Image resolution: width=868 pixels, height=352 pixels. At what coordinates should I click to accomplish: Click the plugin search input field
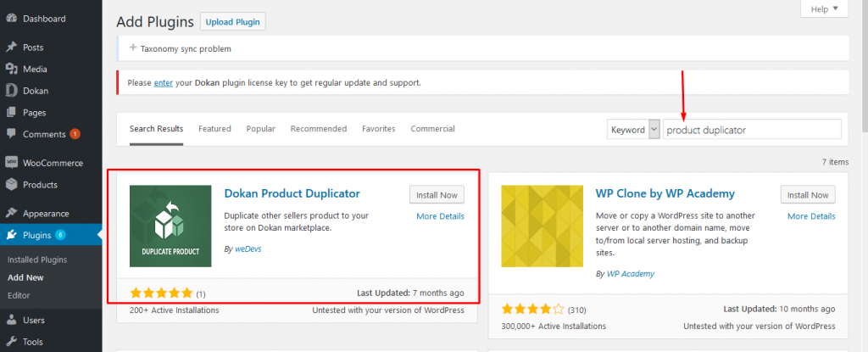tap(753, 130)
